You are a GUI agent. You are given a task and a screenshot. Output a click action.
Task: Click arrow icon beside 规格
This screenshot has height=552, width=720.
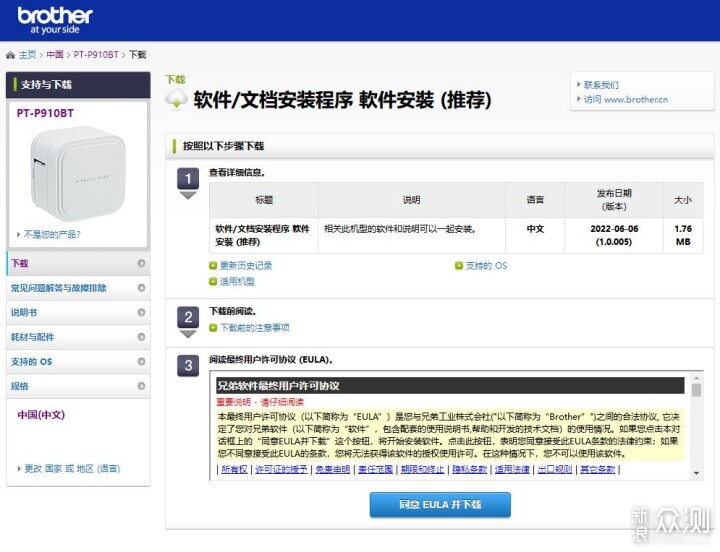pyautogui.click(x=141, y=386)
